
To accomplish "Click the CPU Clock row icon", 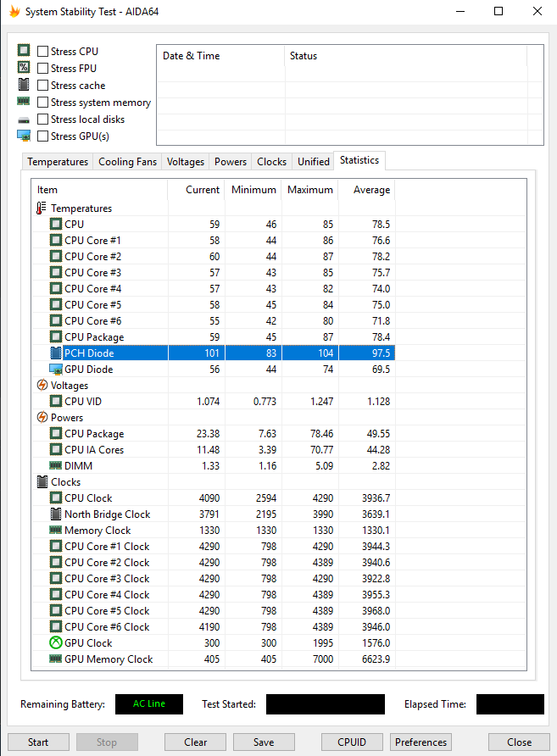I will pyautogui.click(x=56, y=498).
